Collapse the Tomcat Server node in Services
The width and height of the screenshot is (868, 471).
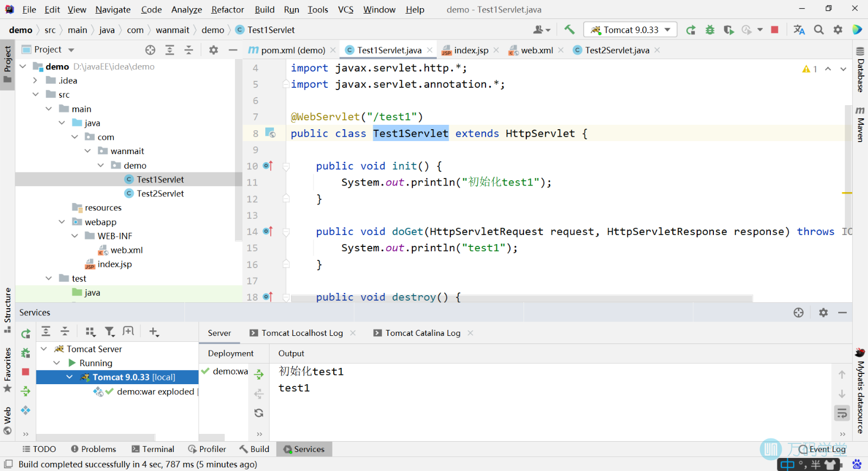coord(44,348)
